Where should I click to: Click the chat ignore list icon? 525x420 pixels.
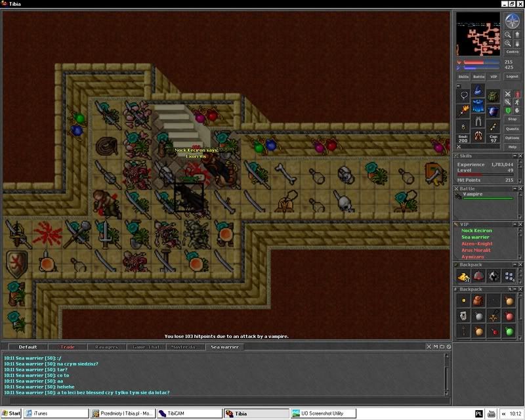point(449,346)
